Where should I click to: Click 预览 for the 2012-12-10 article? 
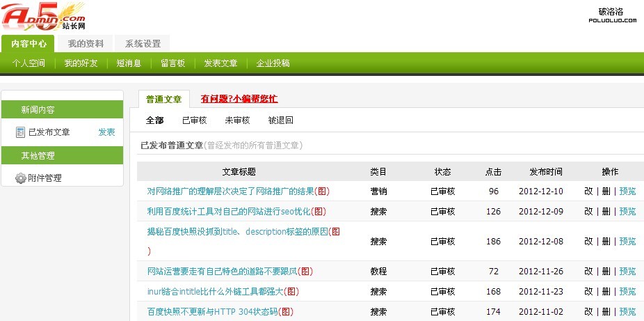point(627,191)
